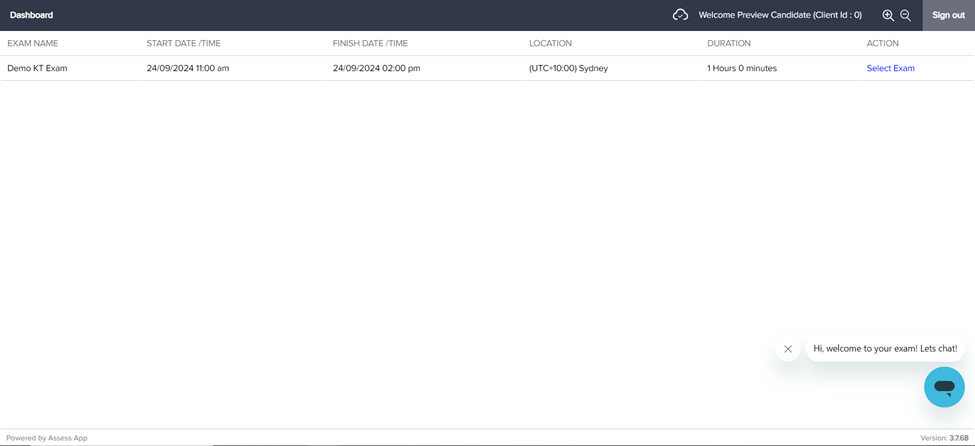Select the Demo KT Exam row name
The height and width of the screenshot is (446, 975).
37,68
